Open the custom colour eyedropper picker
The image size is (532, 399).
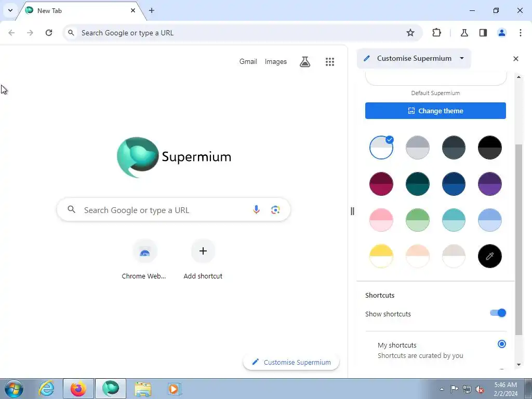(489, 256)
